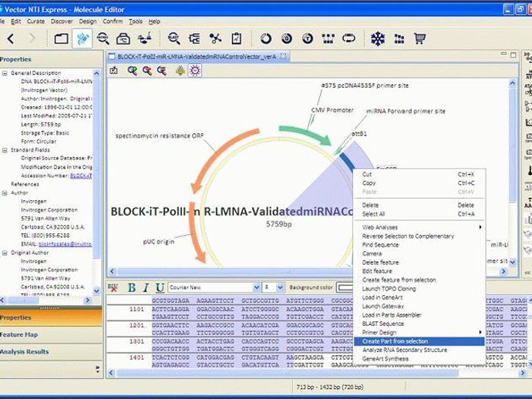Click the first circular plasmid icon
Screen dimensions: 532x399
point(266,39)
